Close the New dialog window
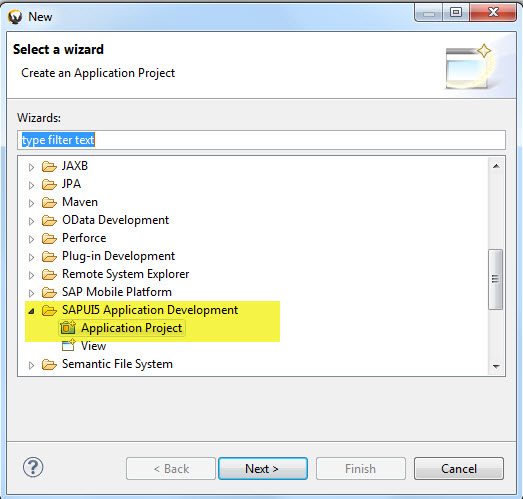523x499 pixels. pyautogui.click(x=493, y=12)
